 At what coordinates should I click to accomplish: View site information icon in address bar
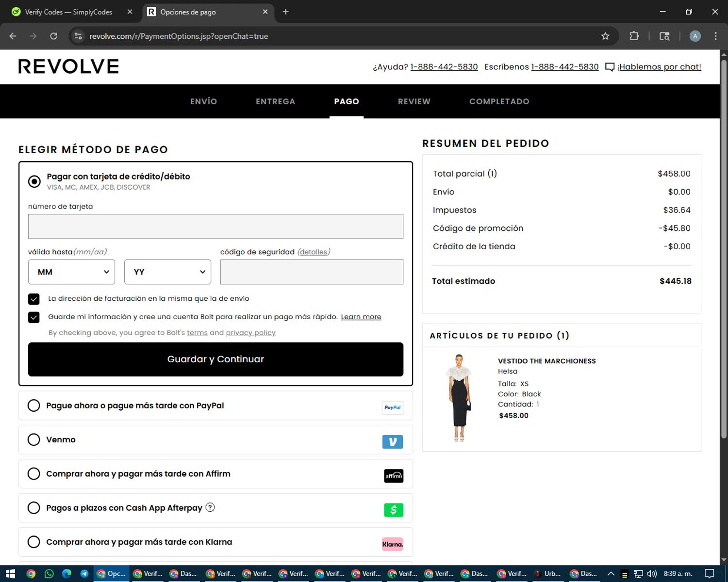click(78, 36)
